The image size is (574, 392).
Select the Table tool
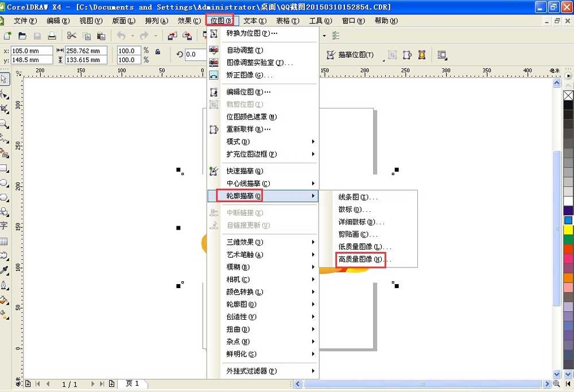(x=3, y=241)
